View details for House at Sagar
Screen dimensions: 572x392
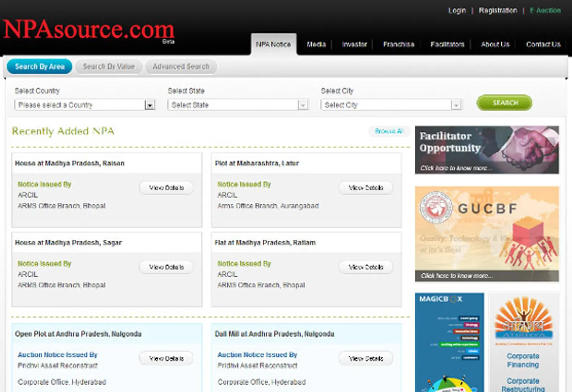click(166, 267)
